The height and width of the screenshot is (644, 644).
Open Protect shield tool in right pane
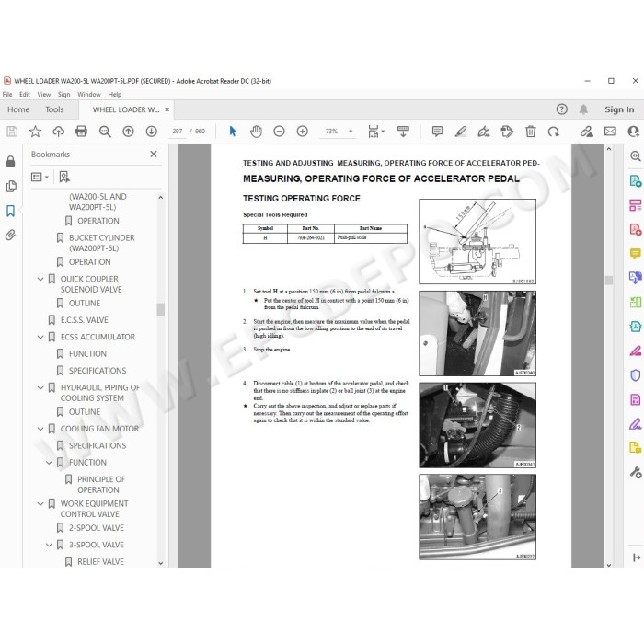coord(636,375)
